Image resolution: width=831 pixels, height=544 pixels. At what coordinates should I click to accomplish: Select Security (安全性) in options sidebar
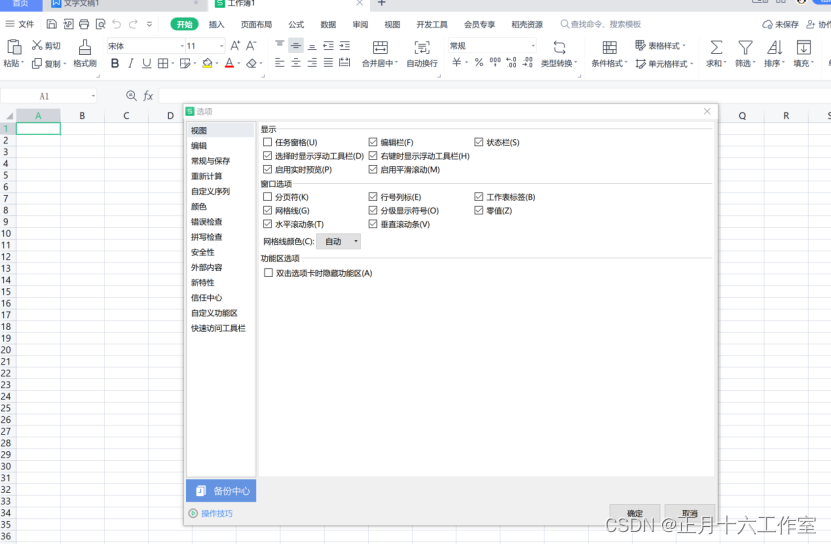click(220, 252)
